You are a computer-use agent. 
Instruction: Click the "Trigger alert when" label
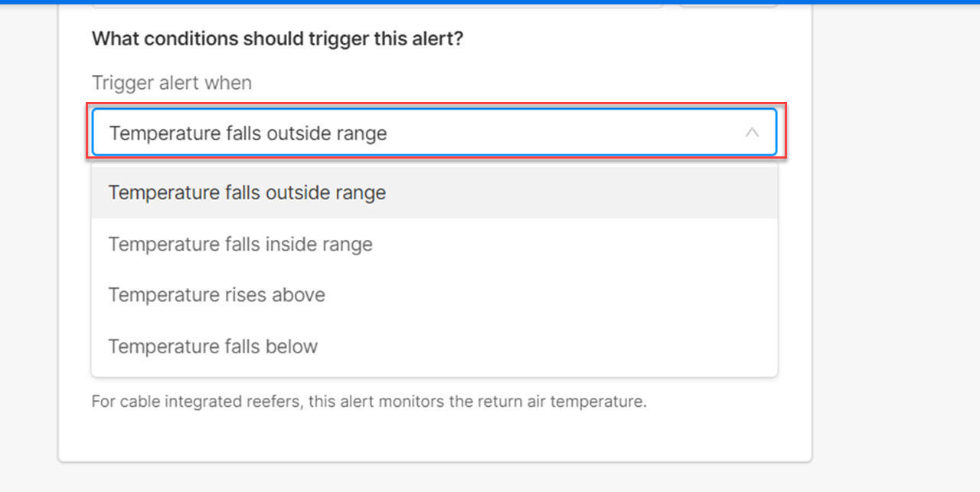click(x=171, y=83)
